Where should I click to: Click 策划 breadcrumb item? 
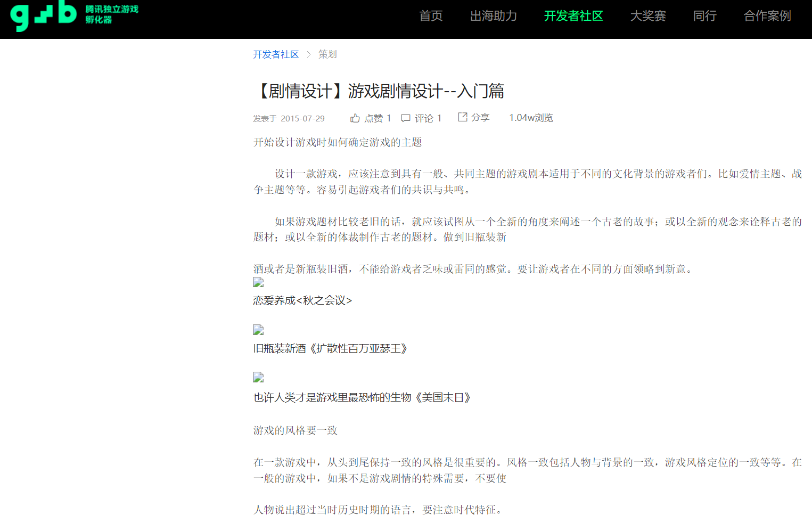tap(327, 54)
